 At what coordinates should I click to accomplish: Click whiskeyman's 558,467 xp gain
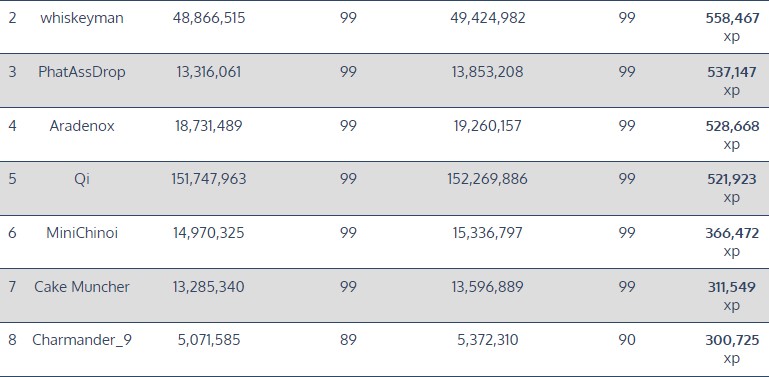732,27
